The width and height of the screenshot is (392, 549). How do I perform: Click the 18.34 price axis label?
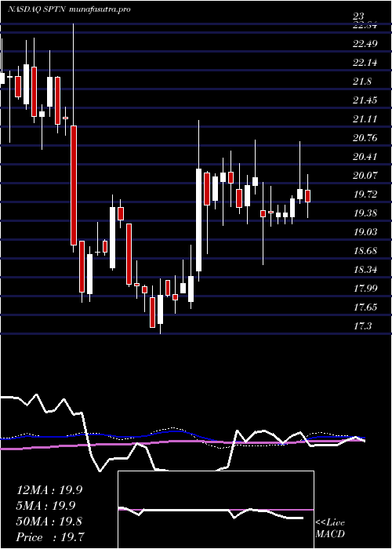tap(365, 270)
